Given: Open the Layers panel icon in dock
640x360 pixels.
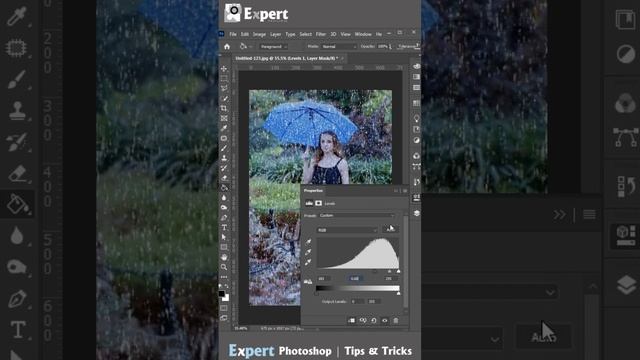Looking at the screenshot, I should pos(416,213).
